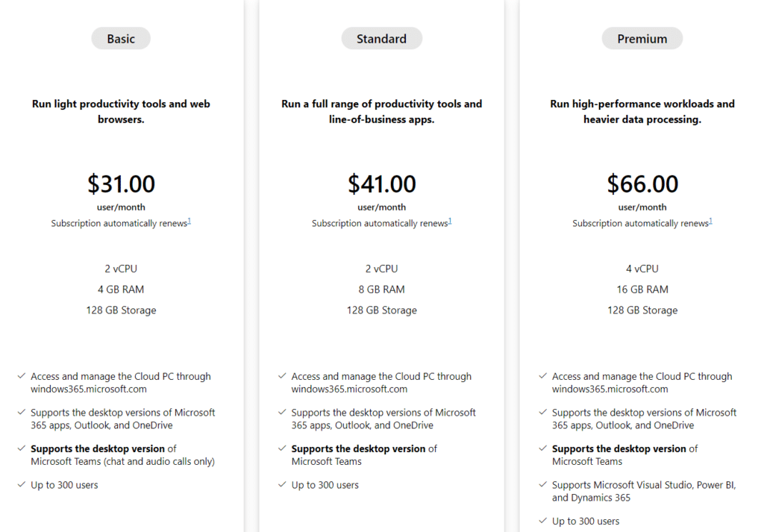
Task: Select the Basic plan pill label
Action: pos(121,39)
